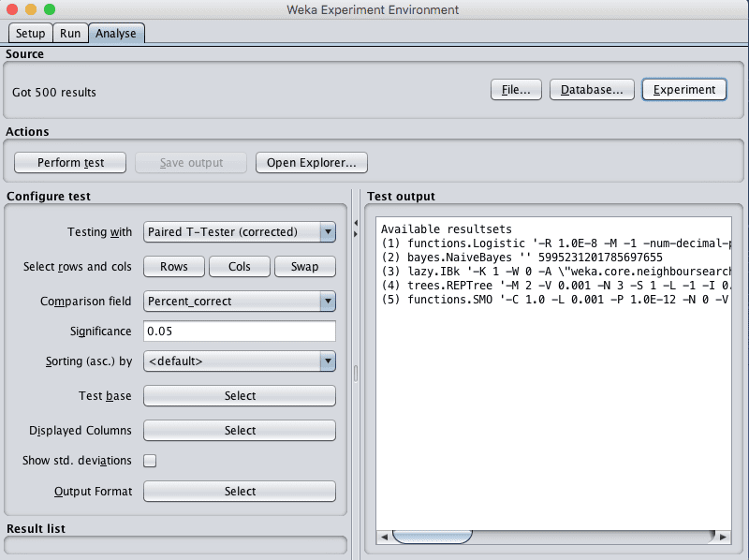Click Perform test button
Viewport: 749px width, 560px height.
[x=70, y=163]
